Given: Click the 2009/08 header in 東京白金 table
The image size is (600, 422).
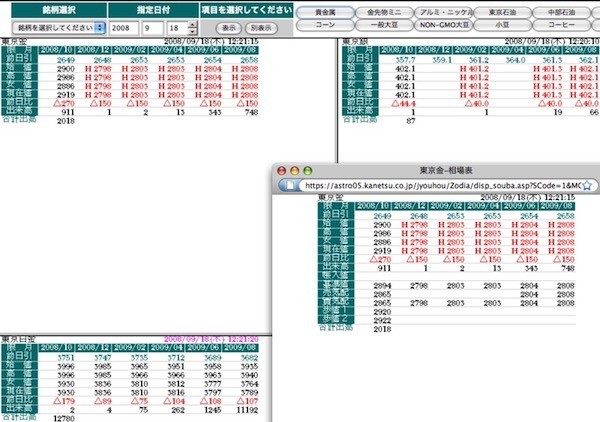Looking at the screenshot, I should point(240,348).
